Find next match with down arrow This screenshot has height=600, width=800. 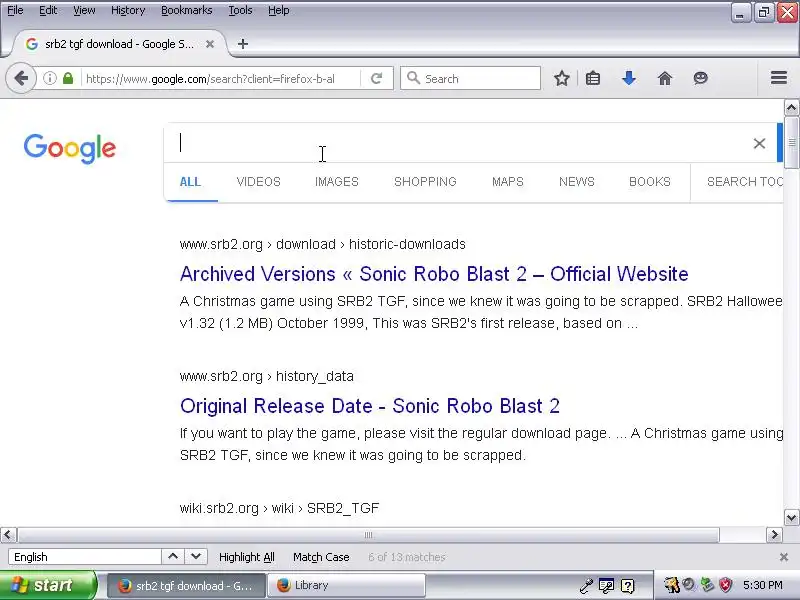(x=196, y=557)
